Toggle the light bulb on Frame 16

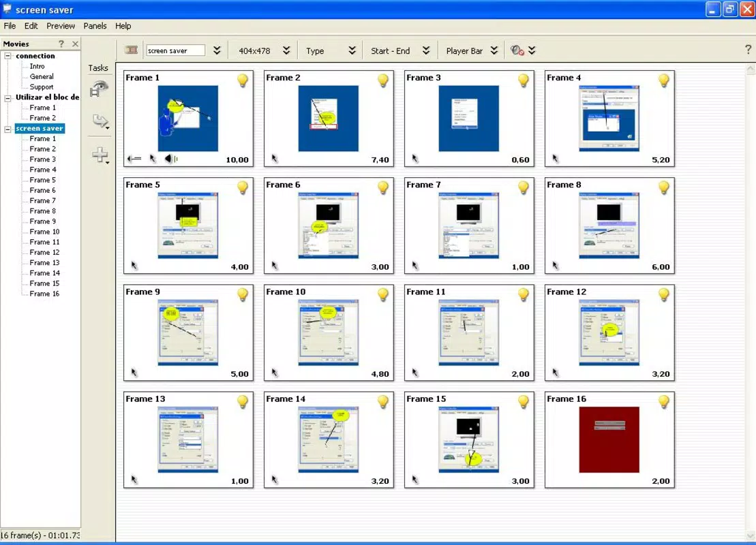663,401
